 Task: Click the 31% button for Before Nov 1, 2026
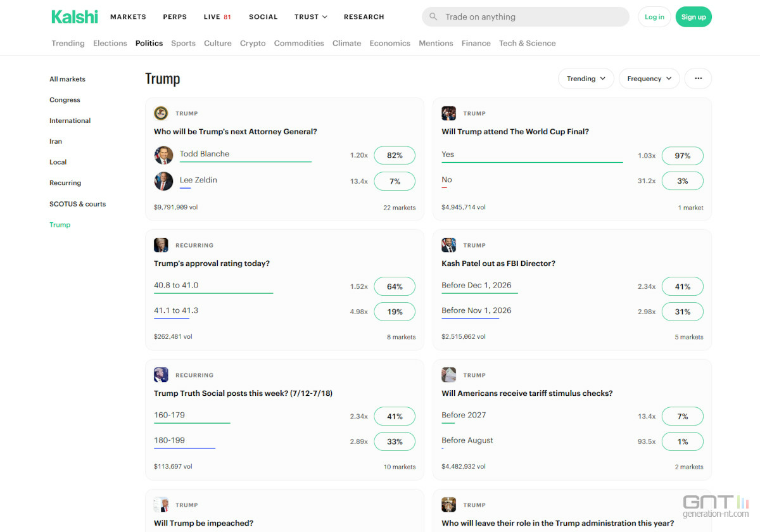click(x=682, y=312)
